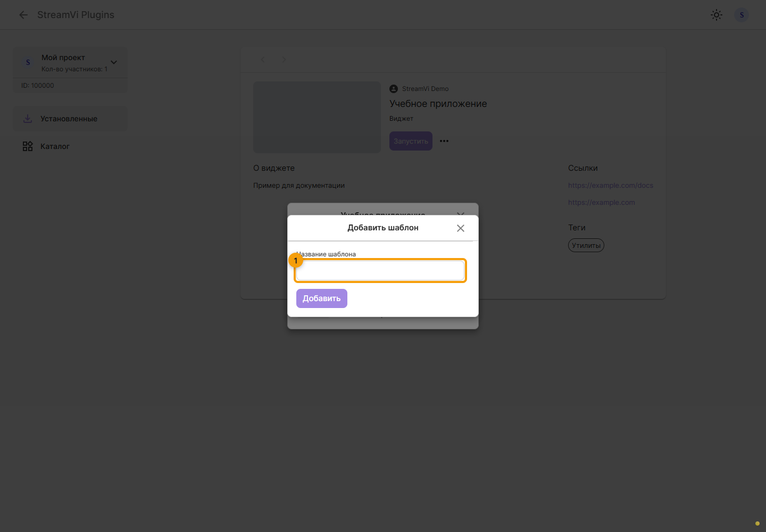Select the Утилиты tag
The width and height of the screenshot is (766, 532).
tap(586, 245)
